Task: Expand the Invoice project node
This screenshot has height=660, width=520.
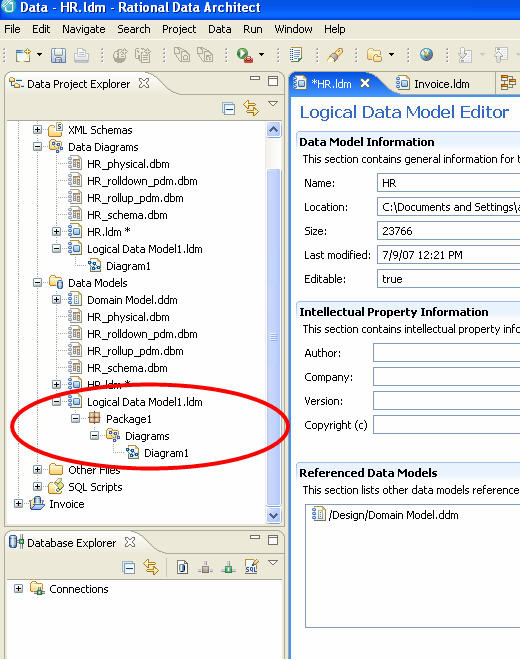Action: click(x=19, y=503)
